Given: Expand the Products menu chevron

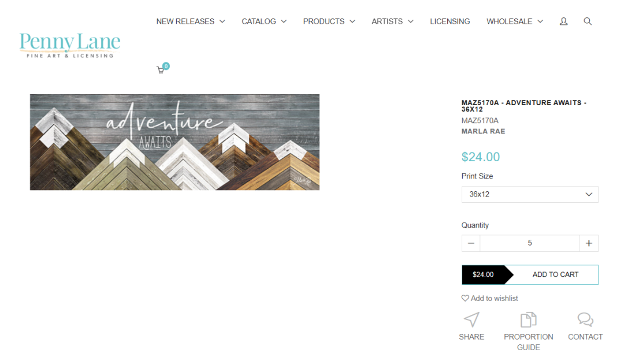Looking at the screenshot, I should click(x=352, y=21).
